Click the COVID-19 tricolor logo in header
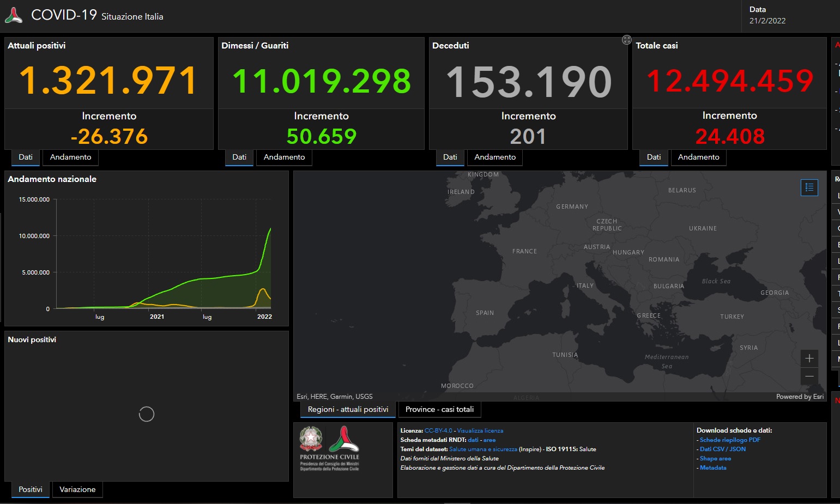This screenshot has height=504, width=840. click(14, 15)
